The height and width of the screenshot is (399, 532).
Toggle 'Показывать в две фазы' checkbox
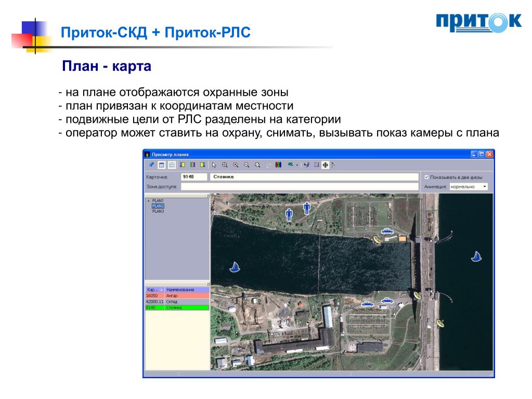point(426,177)
